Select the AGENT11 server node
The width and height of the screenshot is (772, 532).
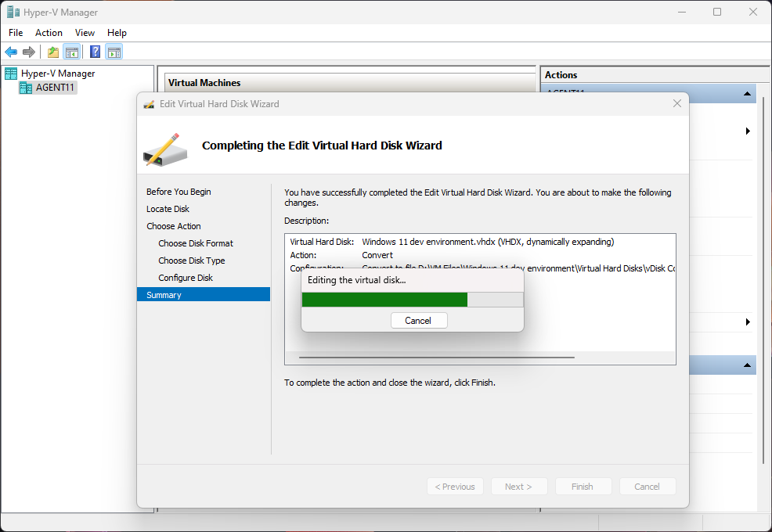point(56,88)
